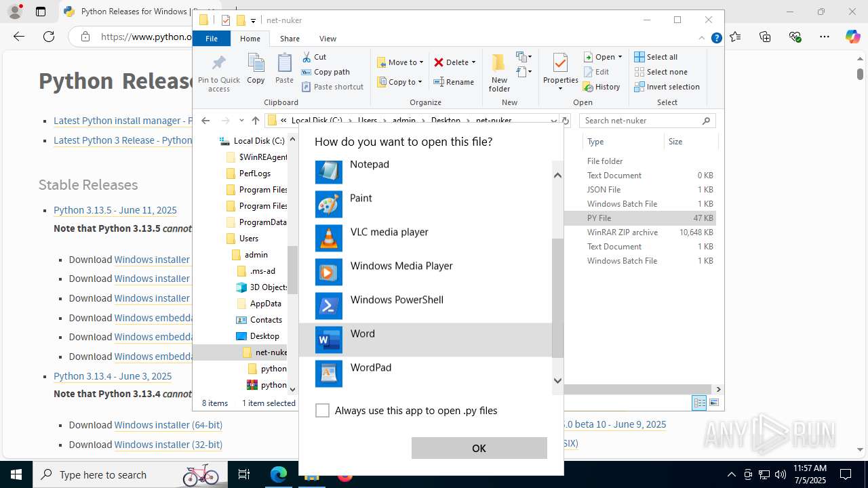Viewport: 868px width, 488px height.
Task: Click Pin to Quick access icon
Action: 219,73
